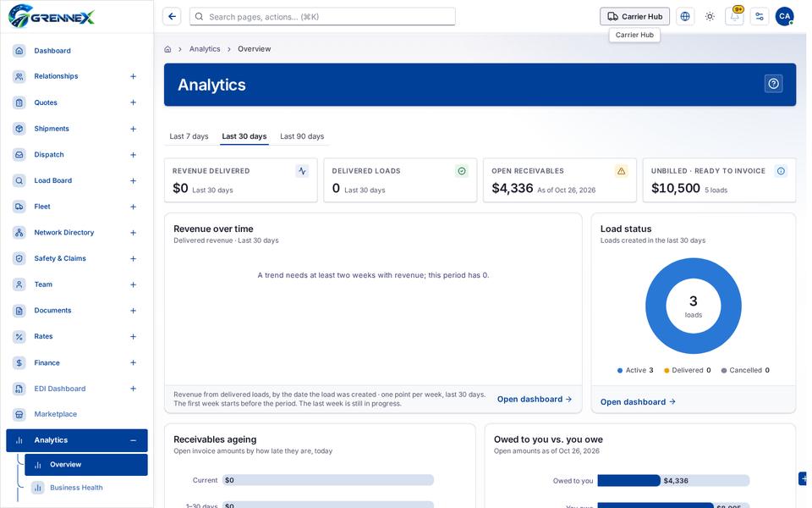Open Business Health under Analytics
The height and width of the screenshot is (508, 812).
pos(86,488)
